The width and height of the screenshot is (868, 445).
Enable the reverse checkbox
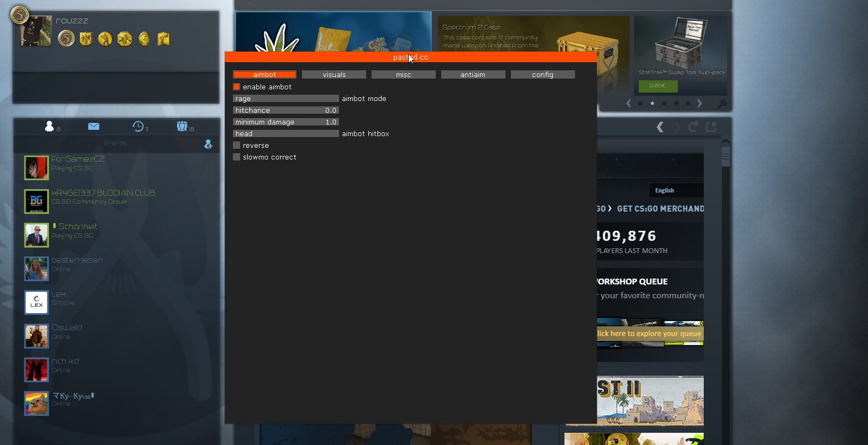[237, 145]
